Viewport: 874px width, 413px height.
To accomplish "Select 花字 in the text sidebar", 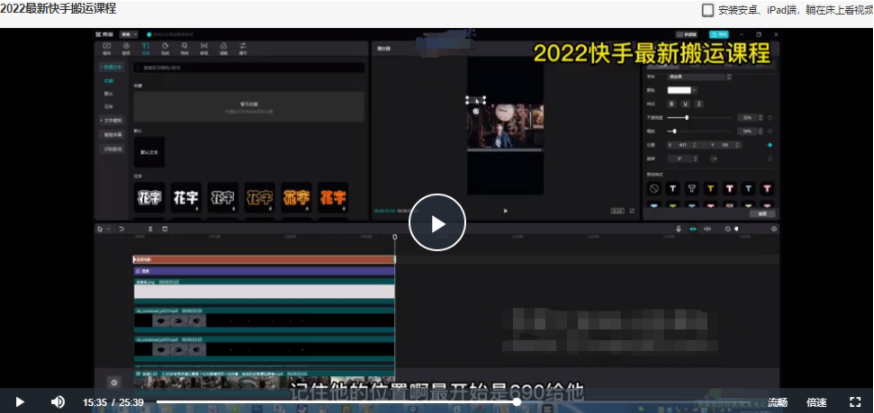I will click(x=109, y=106).
